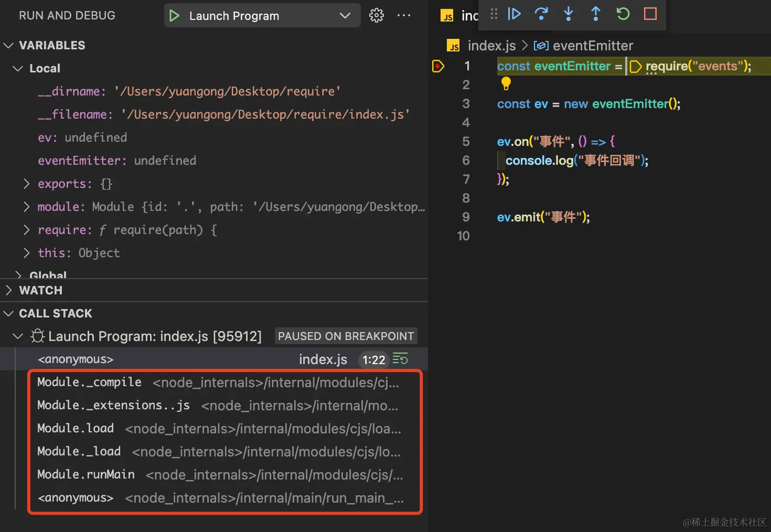Toggle breakpoint marker on line 1

coord(438,66)
